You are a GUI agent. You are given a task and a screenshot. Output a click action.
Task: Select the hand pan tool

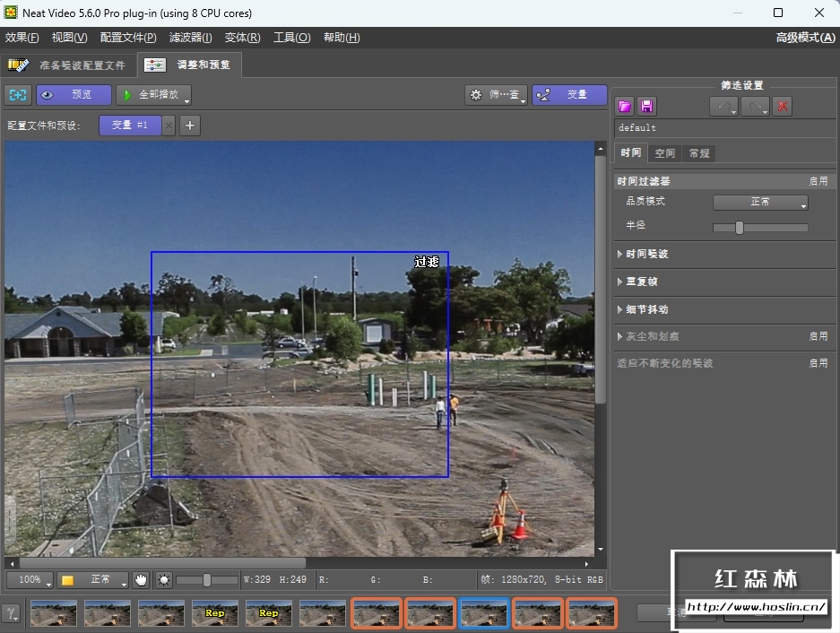142,580
